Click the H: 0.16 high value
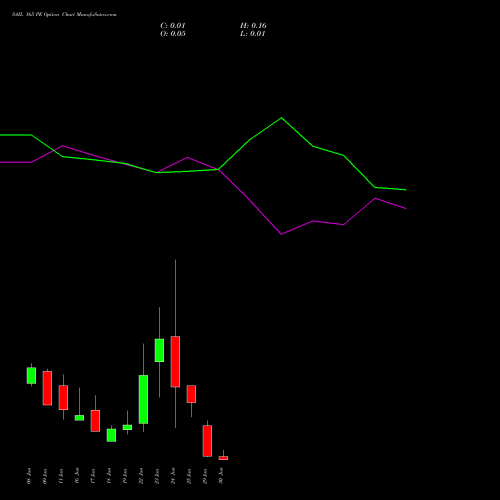This screenshot has height=500, width=500. [x=253, y=26]
